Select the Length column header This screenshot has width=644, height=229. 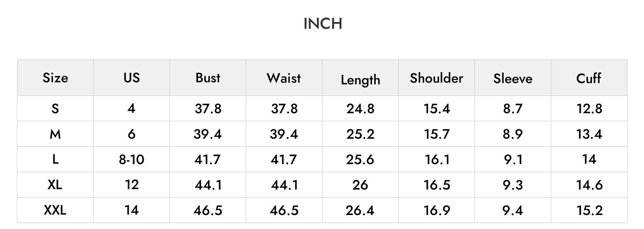click(x=361, y=80)
